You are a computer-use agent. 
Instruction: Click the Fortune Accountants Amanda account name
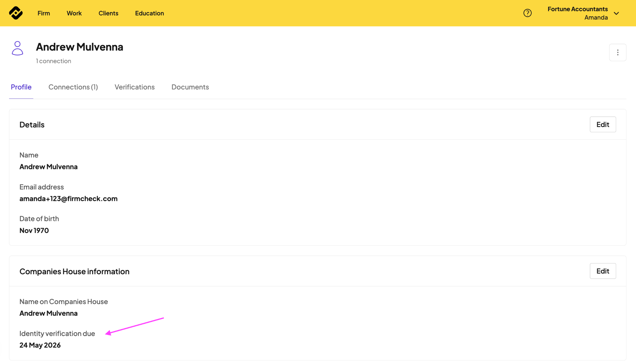tap(577, 13)
